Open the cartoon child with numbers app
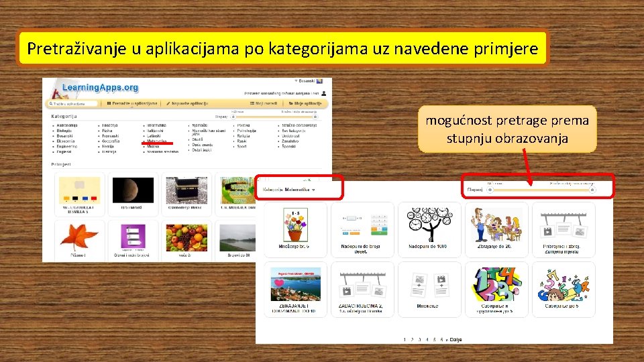Image resolution: width=644 pixels, height=362 pixels. coord(563,290)
